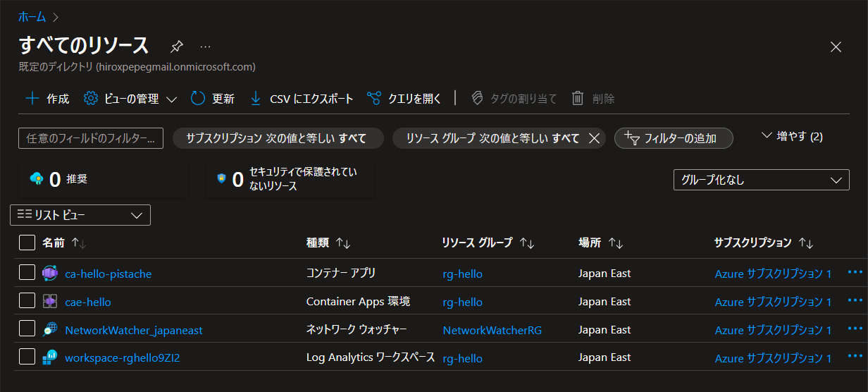Open the リソース グループ filter pill
868x392 pixels.
493,138
